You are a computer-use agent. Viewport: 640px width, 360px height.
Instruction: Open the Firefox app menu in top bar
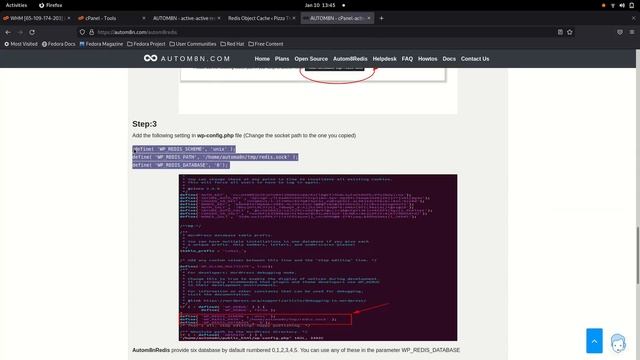pyautogui.click(x=51, y=5)
